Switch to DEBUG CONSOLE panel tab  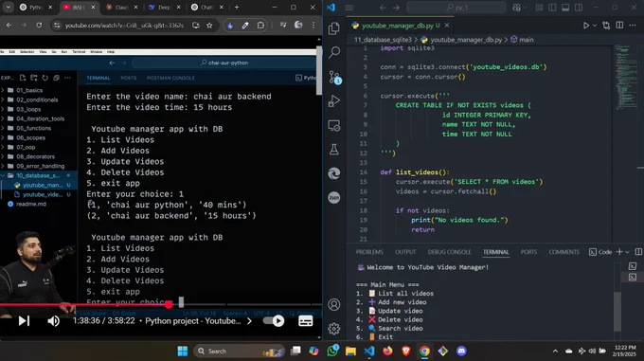(x=449, y=252)
